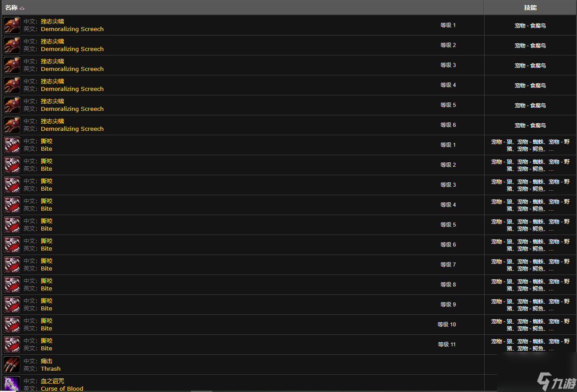Click 等级 7 text in Bite row
Viewport: 577px width, 392px height.
448,265
